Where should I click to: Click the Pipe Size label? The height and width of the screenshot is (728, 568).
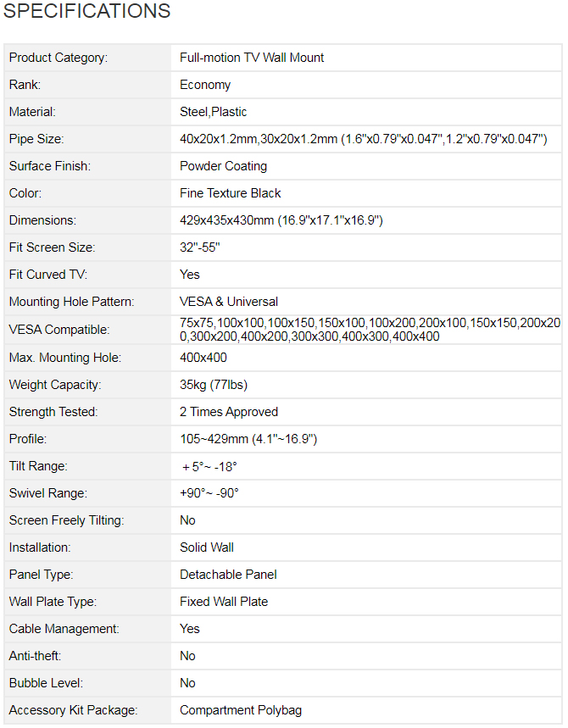36,139
